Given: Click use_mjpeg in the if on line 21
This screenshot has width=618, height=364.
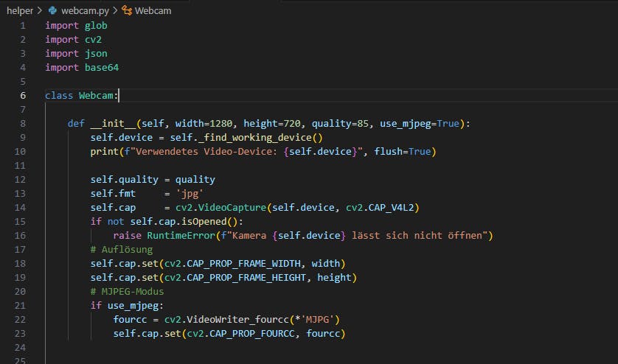Looking at the screenshot, I should tap(133, 305).
